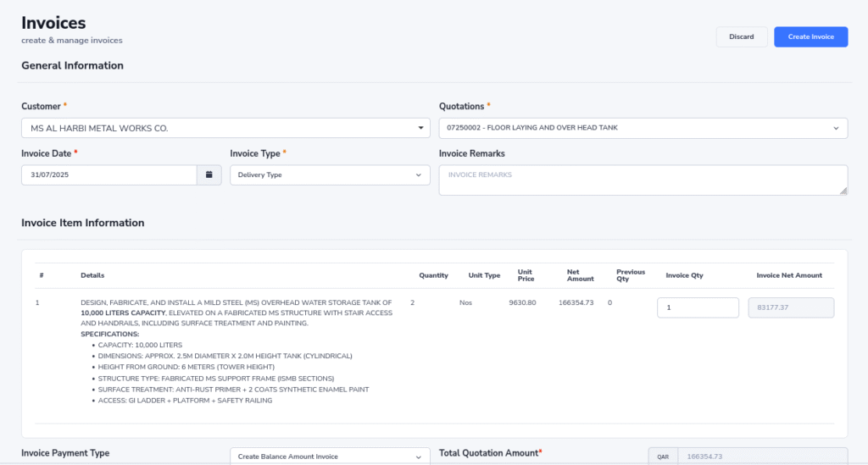The width and height of the screenshot is (868, 465).
Task: Click the HEIGHT FROM GROUND specification line
Action: tap(186, 367)
